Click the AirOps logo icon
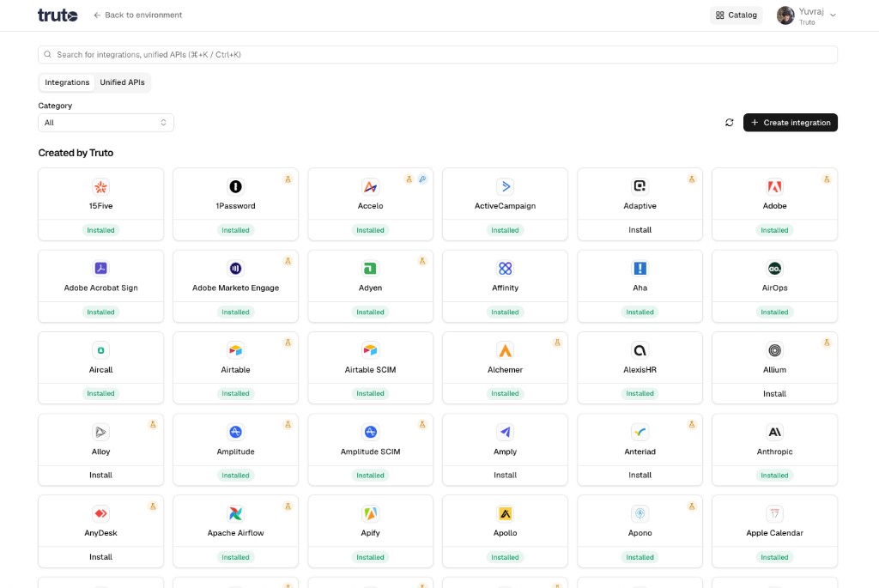 [775, 269]
